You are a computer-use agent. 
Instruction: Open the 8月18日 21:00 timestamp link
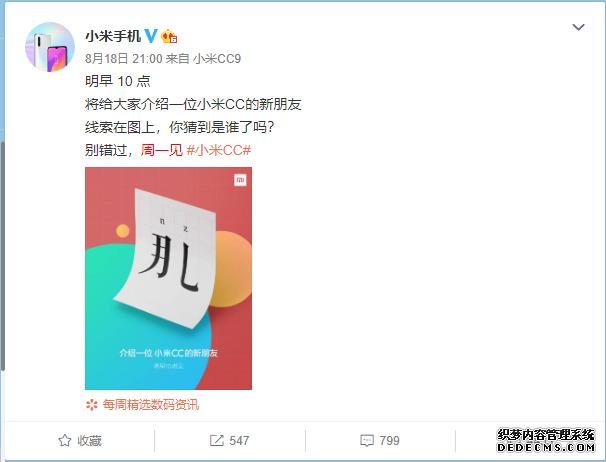124,58
